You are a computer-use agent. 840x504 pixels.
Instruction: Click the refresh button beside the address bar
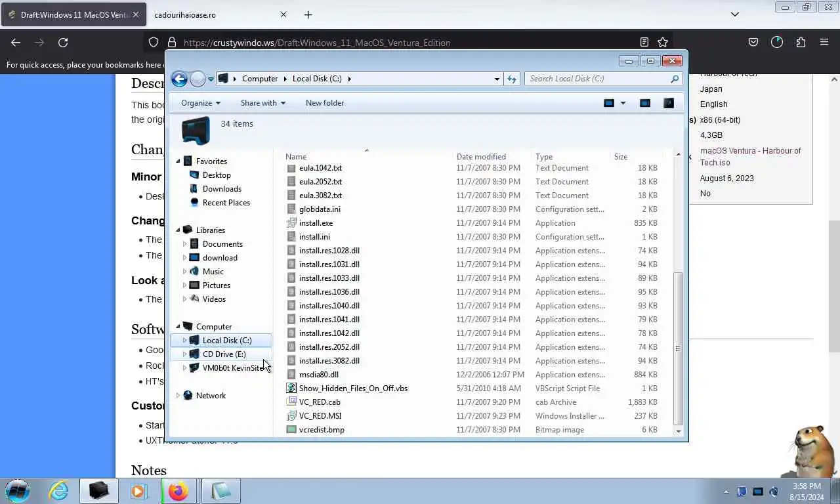coord(512,79)
